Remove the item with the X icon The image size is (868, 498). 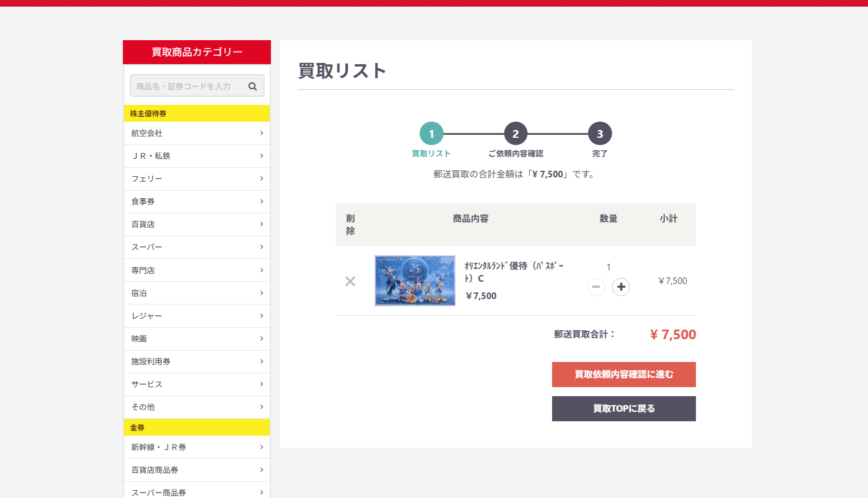tap(350, 281)
